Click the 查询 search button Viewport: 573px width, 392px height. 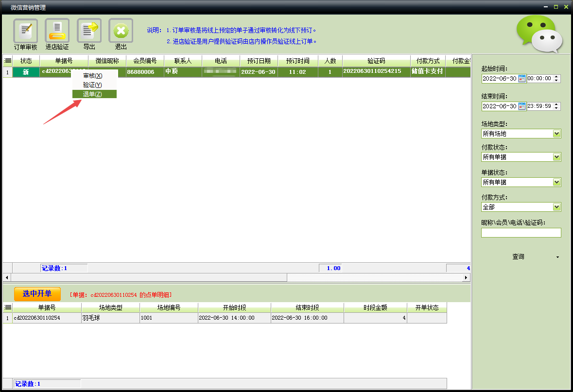tap(518, 256)
